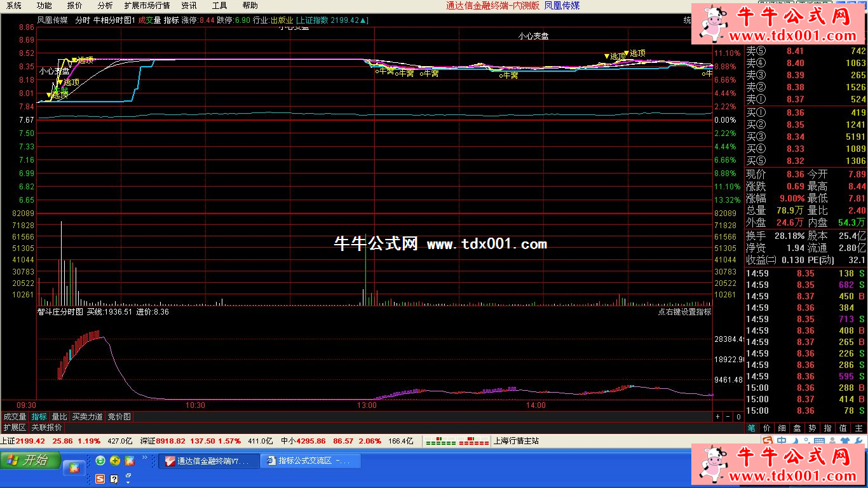Open the IME soft keyboard icon
The image size is (868, 488).
coord(819,441)
